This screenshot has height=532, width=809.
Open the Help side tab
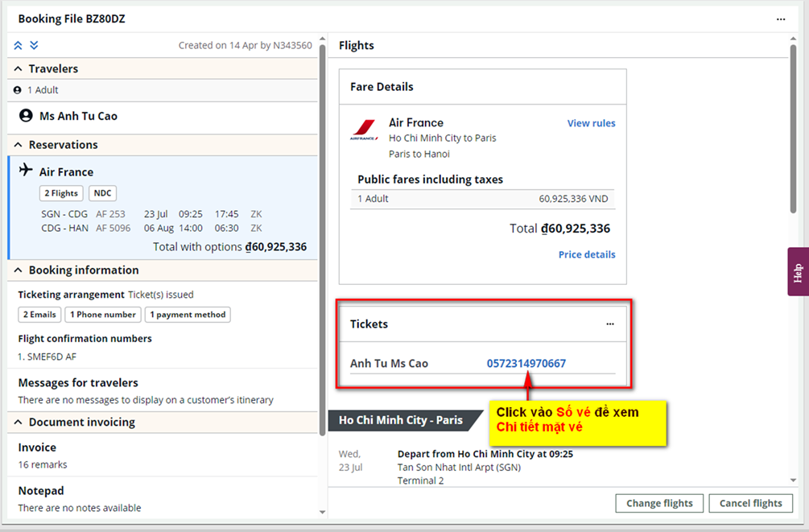point(799,272)
